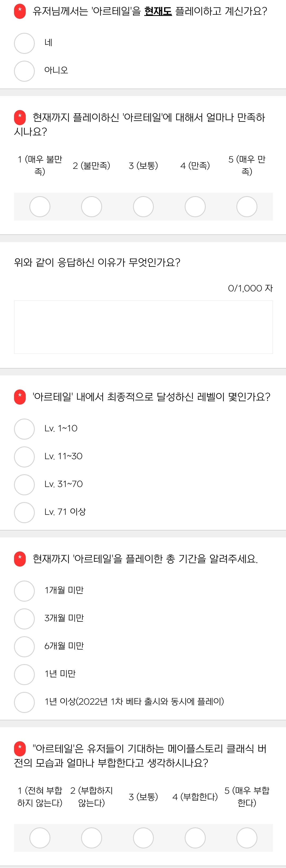This screenshot has width=286, height=868.
Task: Select '아니오' for currently playing question
Action: click(x=24, y=71)
